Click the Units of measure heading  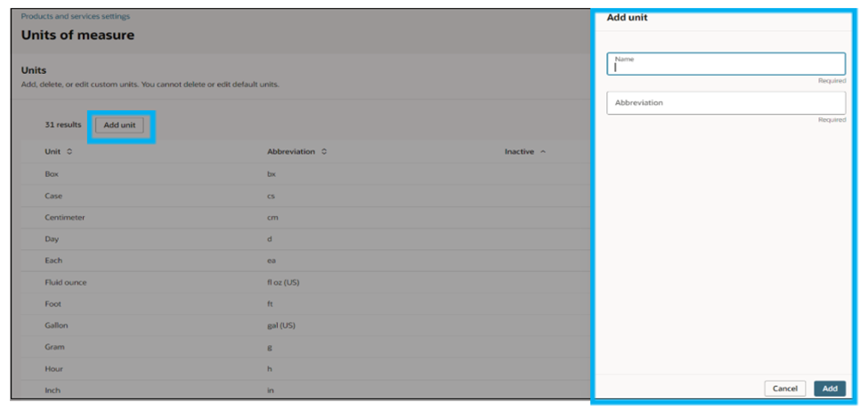[77, 36]
